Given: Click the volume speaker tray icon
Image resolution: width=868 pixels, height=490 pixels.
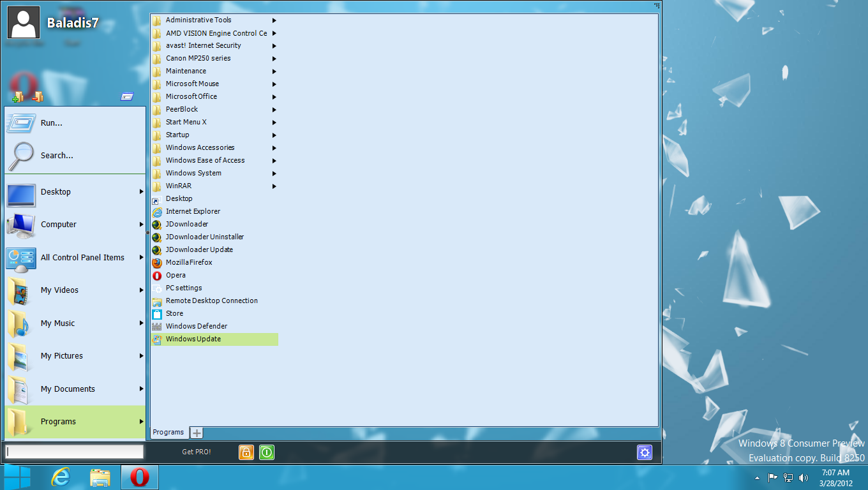Looking at the screenshot, I should tap(804, 477).
